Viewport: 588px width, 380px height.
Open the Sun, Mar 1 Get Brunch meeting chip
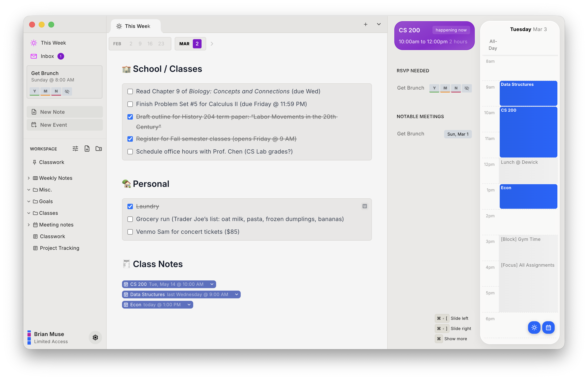[458, 134]
